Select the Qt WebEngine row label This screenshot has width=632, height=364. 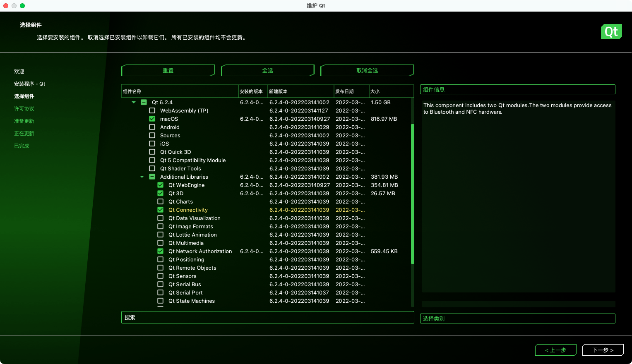[x=186, y=185]
